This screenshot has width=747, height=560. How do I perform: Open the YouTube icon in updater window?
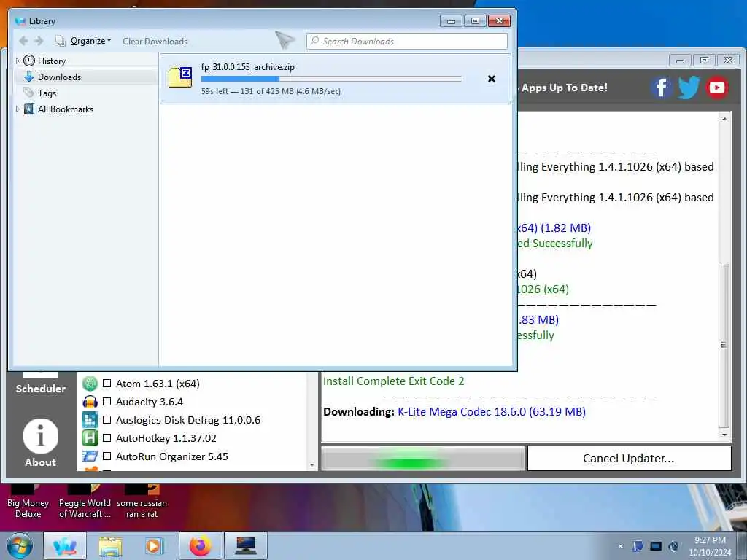coord(717,87)
